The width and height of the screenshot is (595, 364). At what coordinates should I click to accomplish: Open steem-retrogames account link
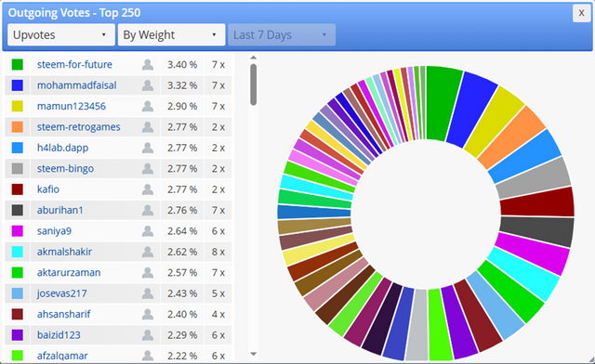[x=78, y=127]
